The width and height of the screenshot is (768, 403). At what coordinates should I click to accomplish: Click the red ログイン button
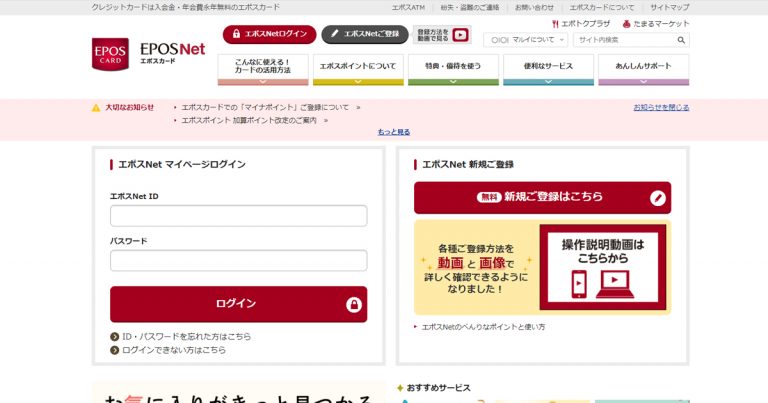(239, 304)
